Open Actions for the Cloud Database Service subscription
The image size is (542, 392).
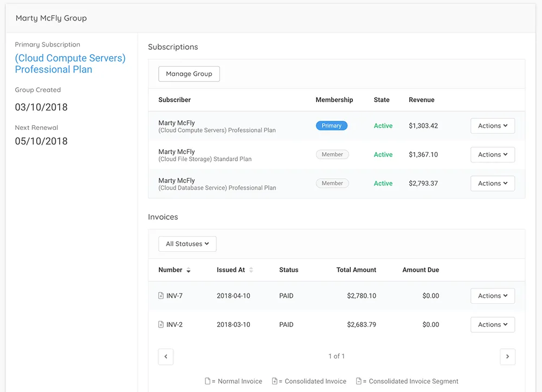492,183
